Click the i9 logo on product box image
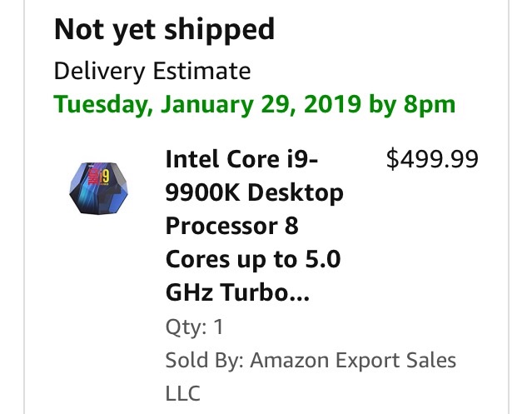The height and width of the screenshot is (414, 532). pyautogui.click(x=105, y=177)
